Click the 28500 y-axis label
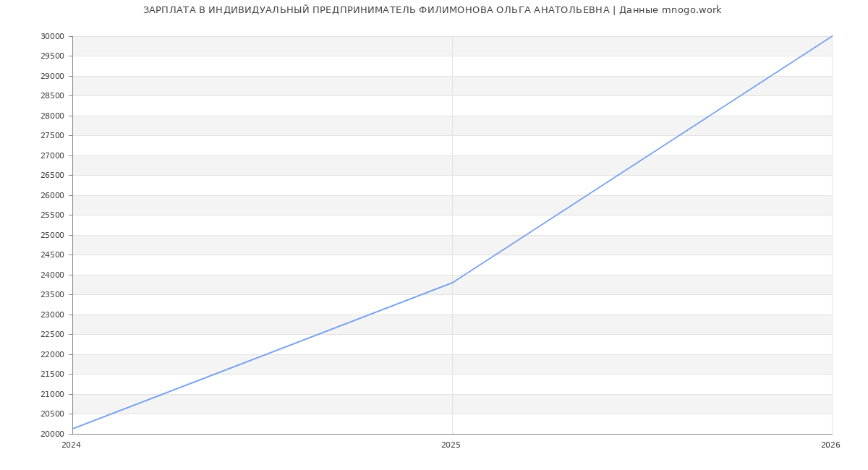 (52, 96)
